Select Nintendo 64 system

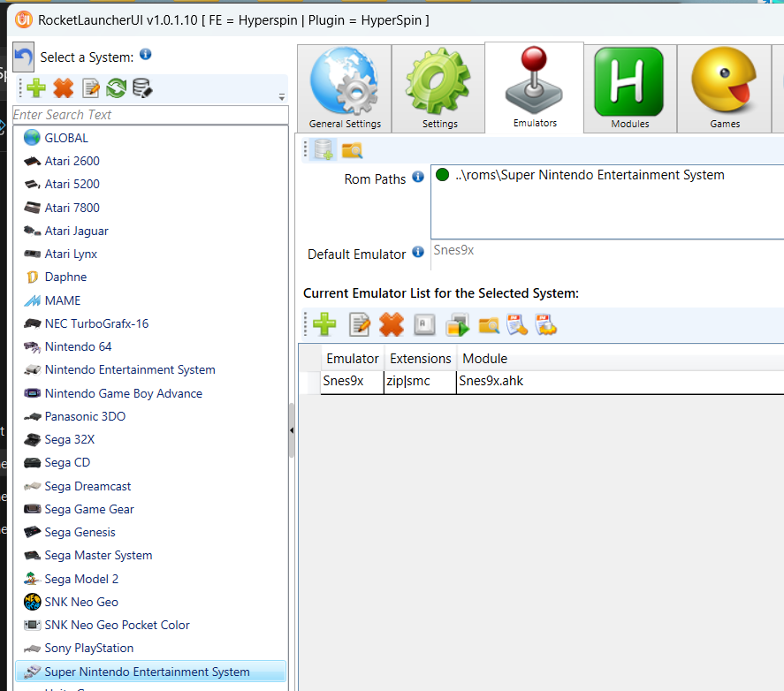[150, 346]
